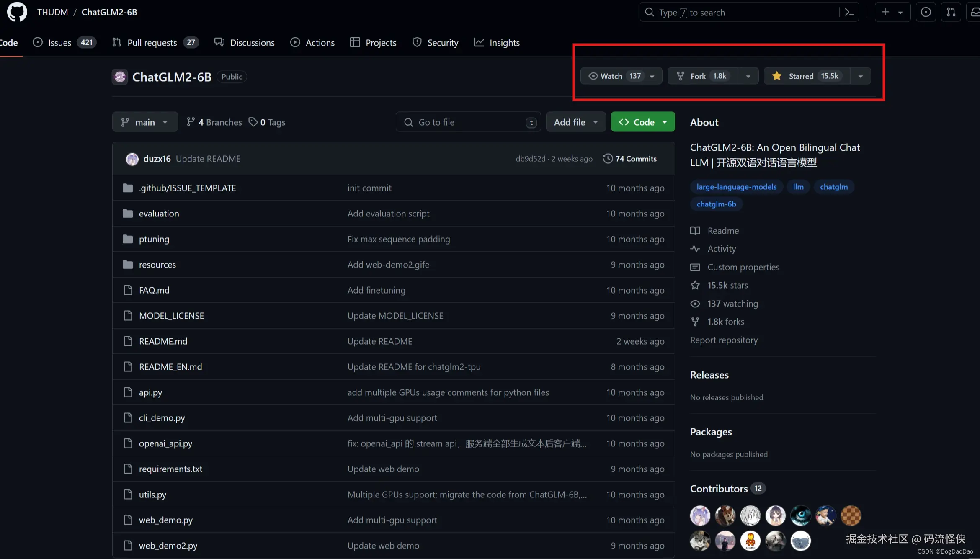Click the Go to file search field
The width and height of the screenshot is (980, 559).
tap(468, 122)
